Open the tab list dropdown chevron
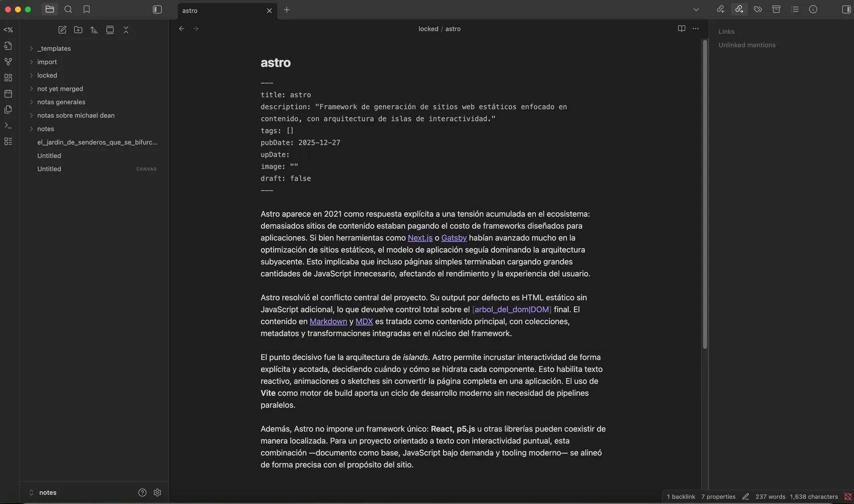 696,9
